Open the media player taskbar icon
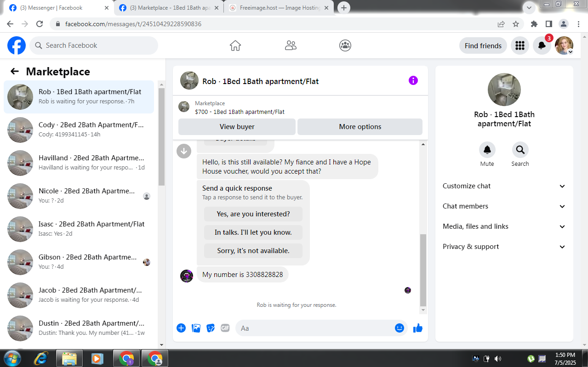The image size is (588, 367). click(97, 358)
